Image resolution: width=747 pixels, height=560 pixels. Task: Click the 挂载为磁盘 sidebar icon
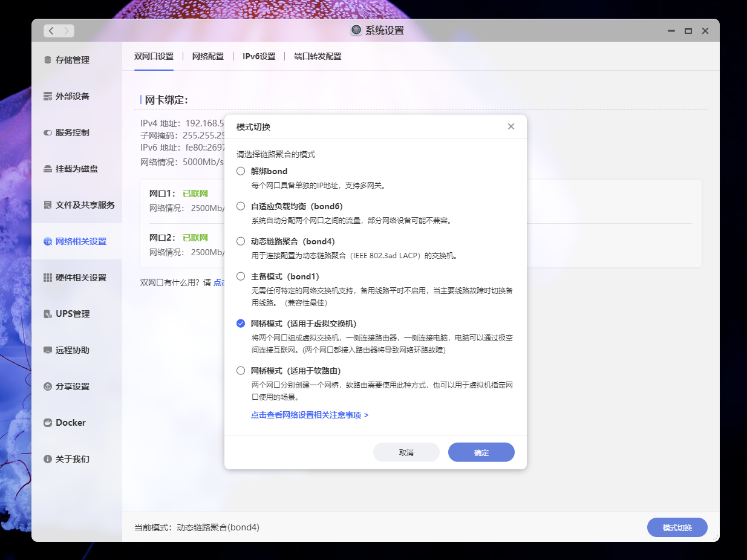[x=69, y=168]
